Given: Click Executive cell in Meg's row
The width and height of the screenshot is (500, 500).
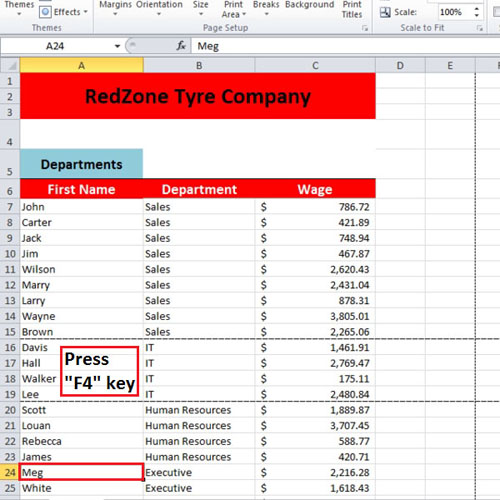Looking at the screenshot, I should 199,472.
